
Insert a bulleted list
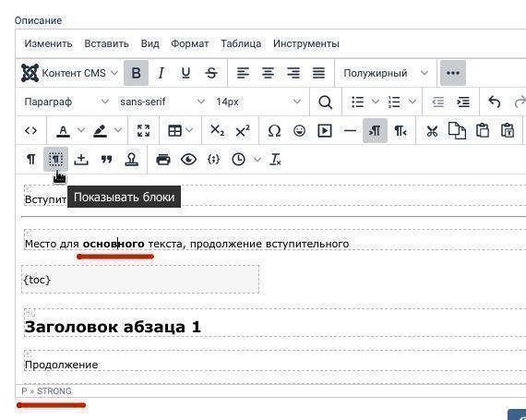[x=358, y=102]
